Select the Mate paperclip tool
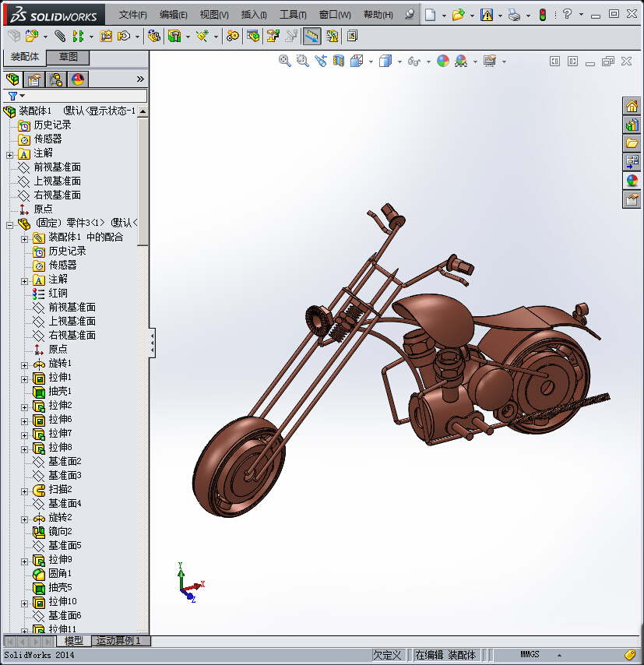 coord(60,36)
